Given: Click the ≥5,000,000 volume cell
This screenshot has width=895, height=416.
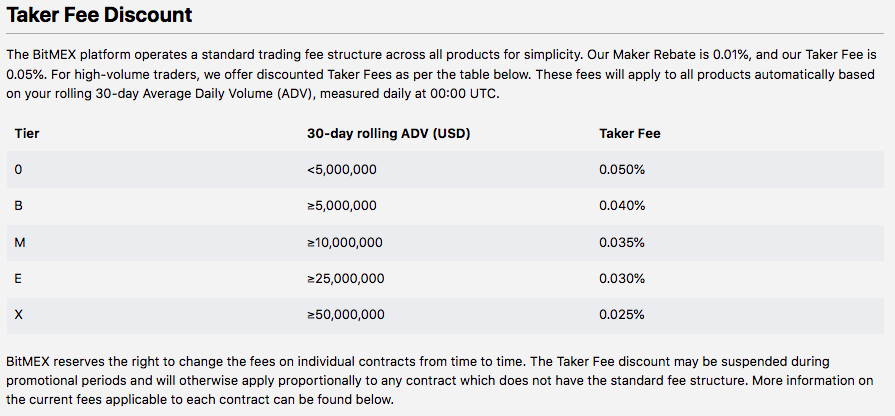Looking at the screenshot, I should (x=341, y=206).
